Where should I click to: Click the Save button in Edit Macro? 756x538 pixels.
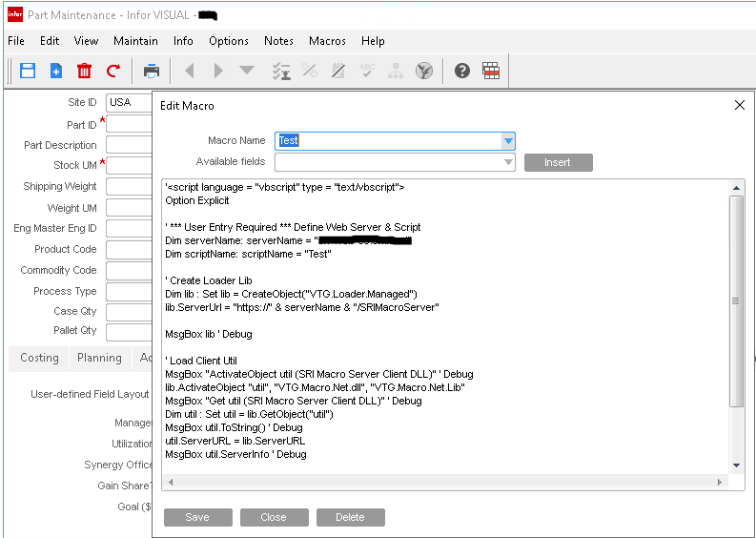197,517
